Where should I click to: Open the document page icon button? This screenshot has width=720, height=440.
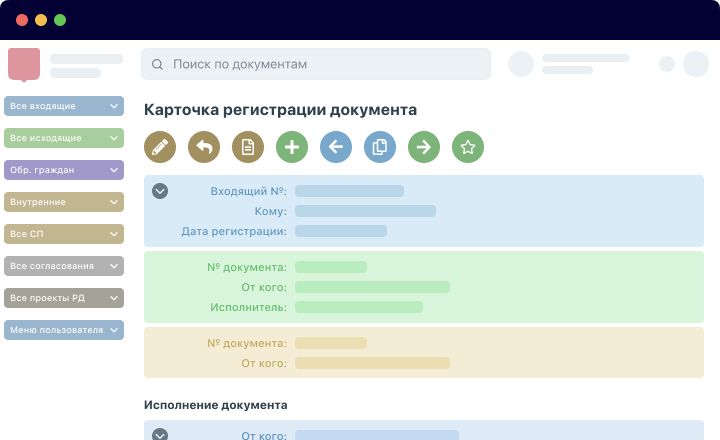tap(248, 147)
